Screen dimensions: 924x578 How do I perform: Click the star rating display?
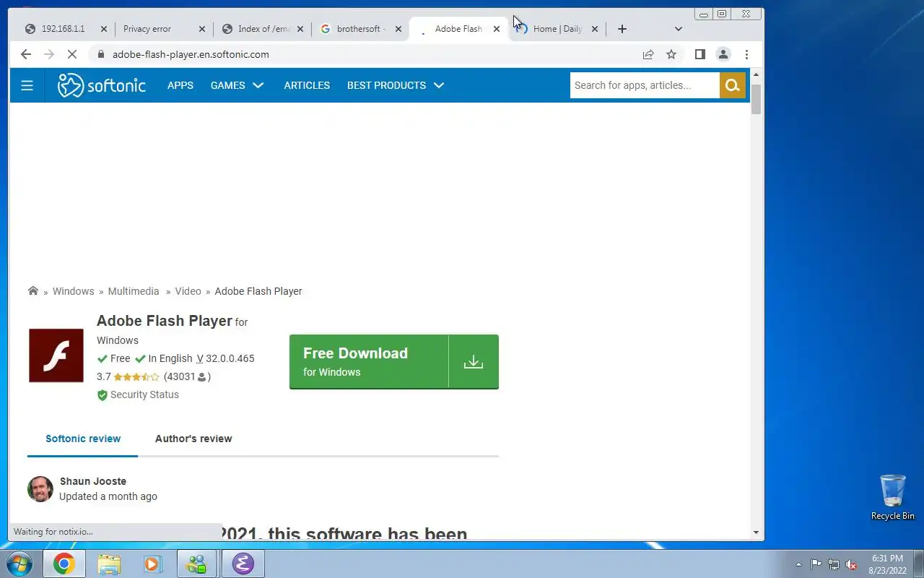click(x=136, y=377)
